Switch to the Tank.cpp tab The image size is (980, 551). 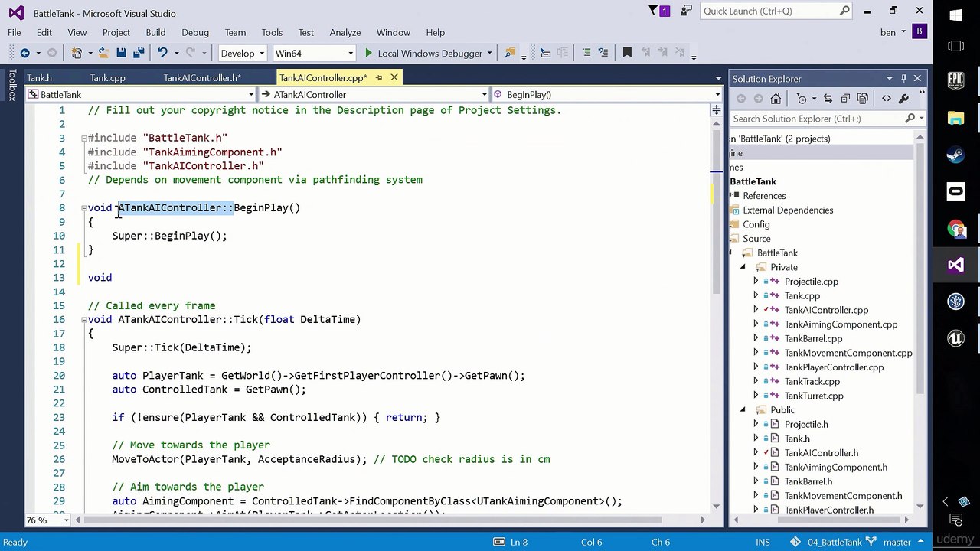tap(107, 77)
